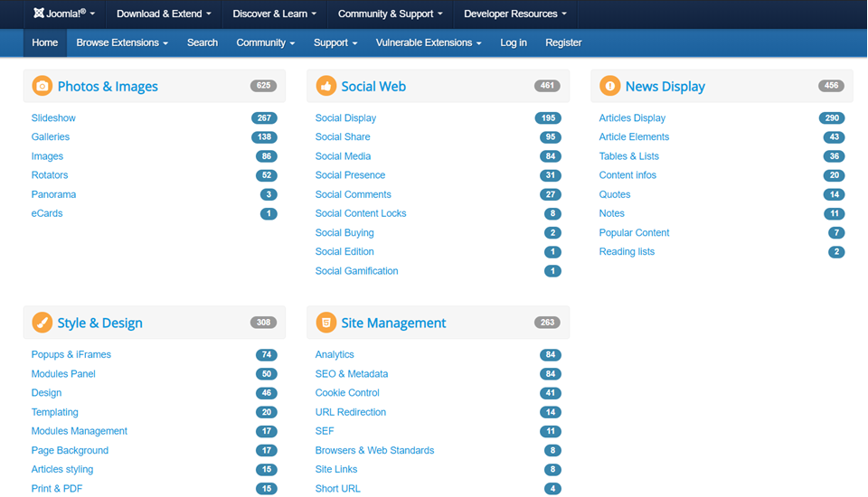Screen dimensions: 868x497
Task: Open the News Display category heading
Action: point(665,87)
